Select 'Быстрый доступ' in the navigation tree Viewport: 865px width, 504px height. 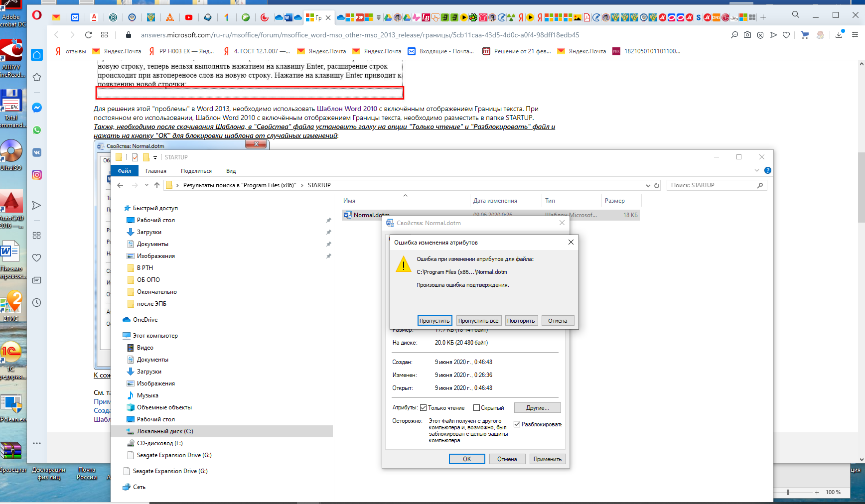[155, 208]
